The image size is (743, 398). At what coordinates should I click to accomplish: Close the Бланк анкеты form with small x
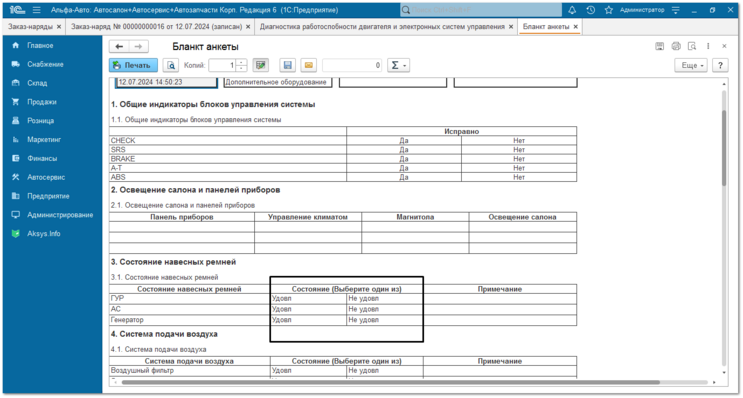(724, 46)
